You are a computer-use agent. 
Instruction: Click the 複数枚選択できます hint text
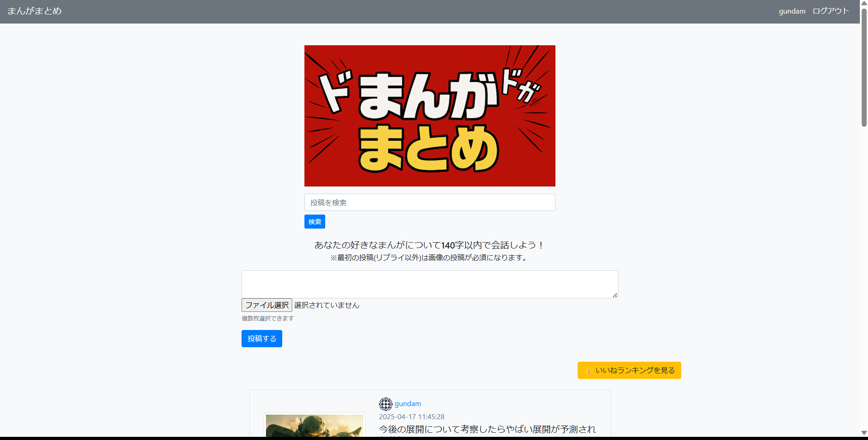(x=268, y=319)
